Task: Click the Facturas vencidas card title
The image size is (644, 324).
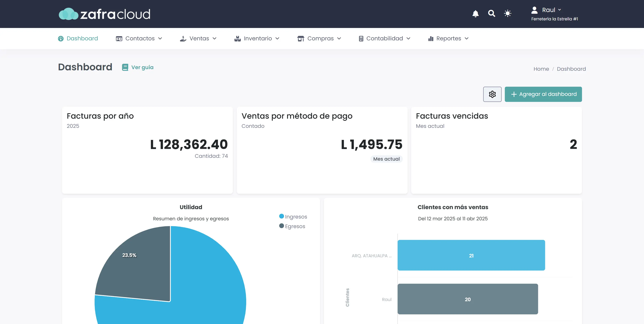Action: (x=452, y=116)
